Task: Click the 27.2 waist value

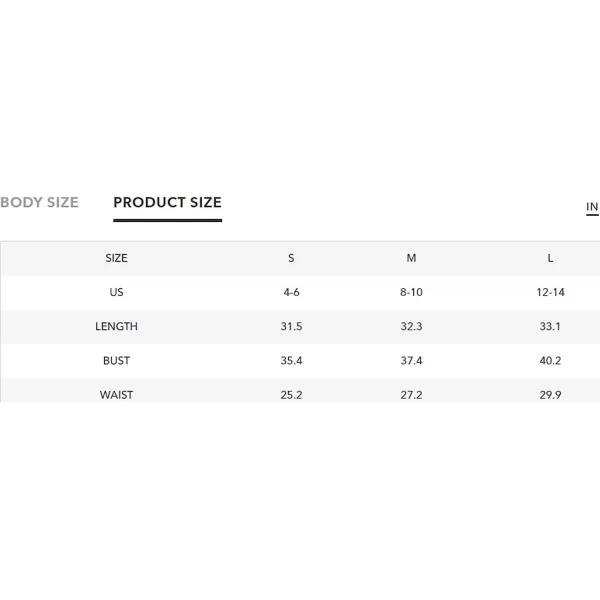Action: coord(411,395)
